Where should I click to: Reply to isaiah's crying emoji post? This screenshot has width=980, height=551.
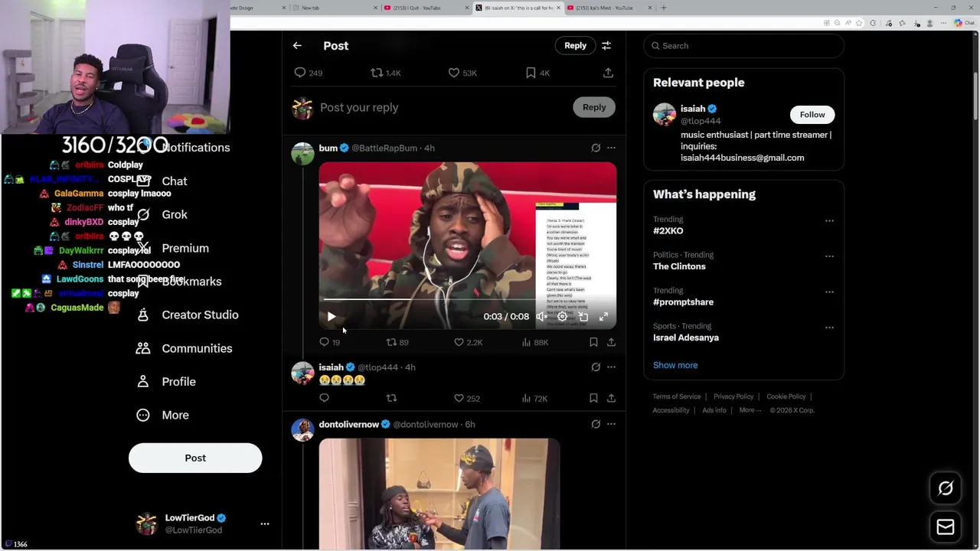325,398
